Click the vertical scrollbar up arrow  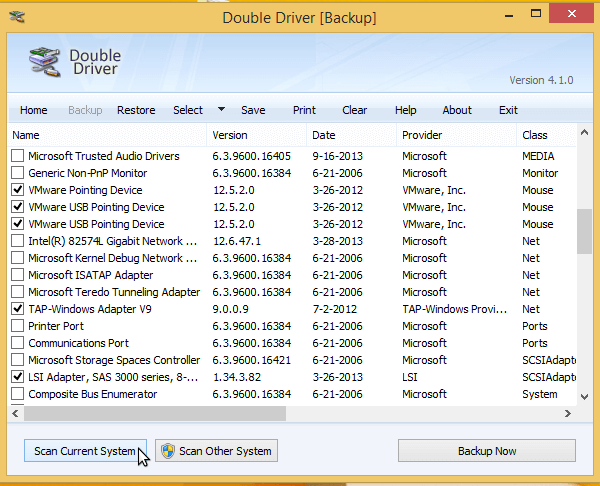[584, 133]
